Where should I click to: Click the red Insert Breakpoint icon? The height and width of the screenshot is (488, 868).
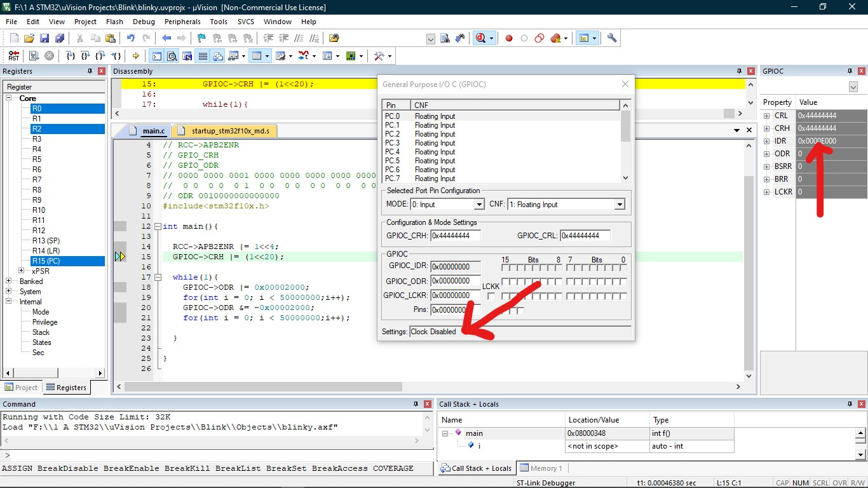point(509,38)
